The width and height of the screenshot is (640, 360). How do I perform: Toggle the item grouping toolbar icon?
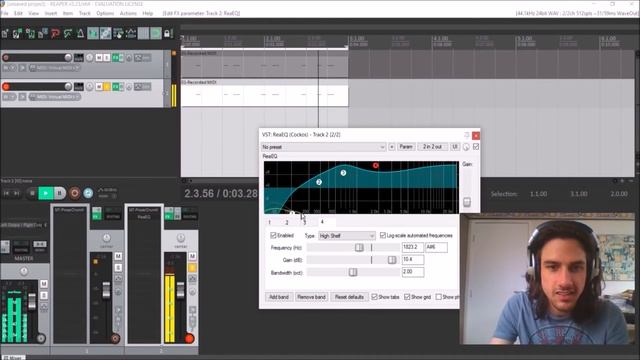click(105, 33)
